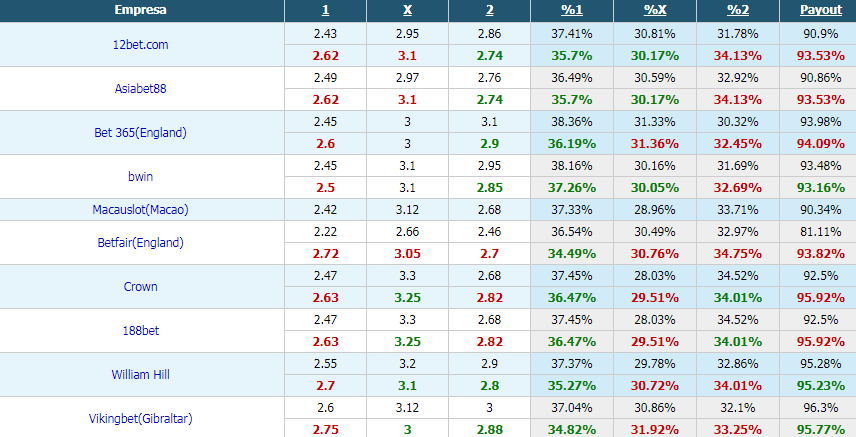Select the green 2.88 odds for Vikingbet
Viewport: 856px width, 437px height.
489,430
